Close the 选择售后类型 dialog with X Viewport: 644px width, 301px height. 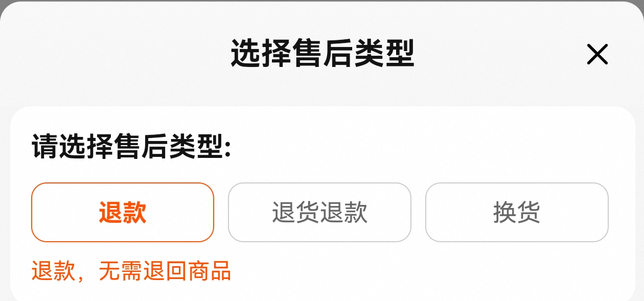click(x=597, y=54)
